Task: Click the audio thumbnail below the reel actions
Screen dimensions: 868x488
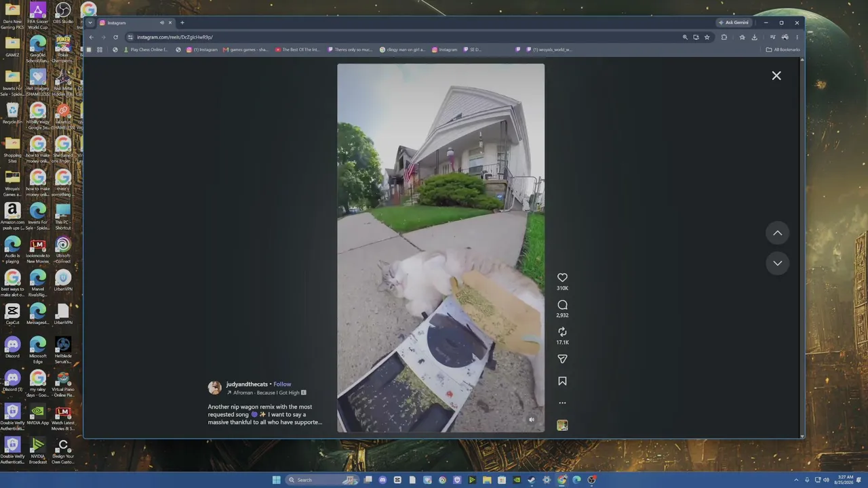Action: point(562,426)
